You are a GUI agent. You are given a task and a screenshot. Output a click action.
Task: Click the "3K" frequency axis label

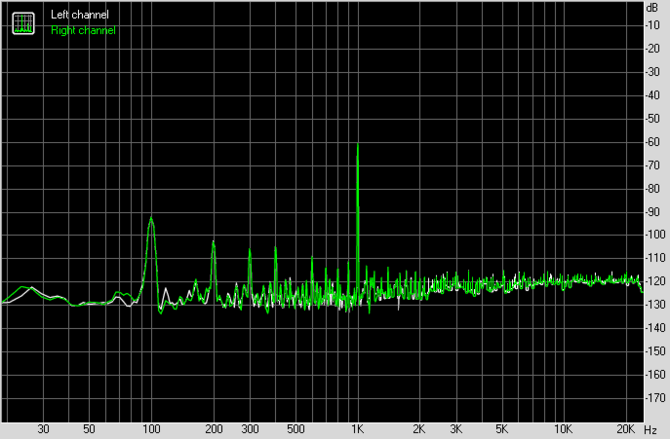(456, 429)
